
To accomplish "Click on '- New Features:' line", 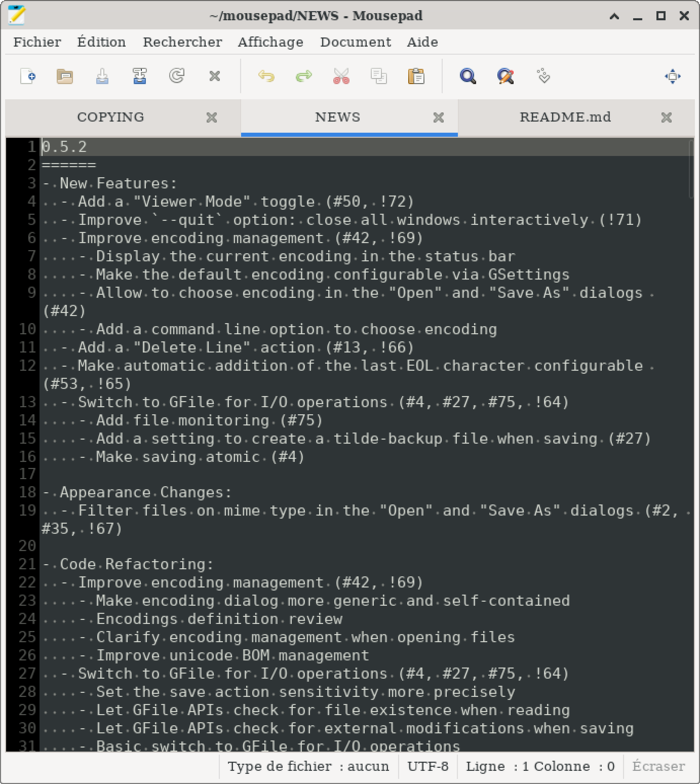I will coord(109,183).
